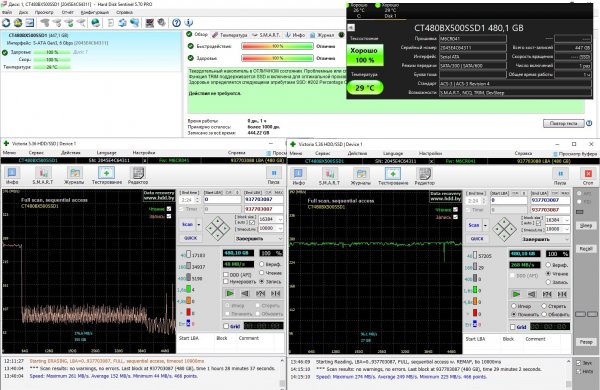Click Просмотр буфера in right Victoria
The image size is (600, 390).
[x=575, y=154]
